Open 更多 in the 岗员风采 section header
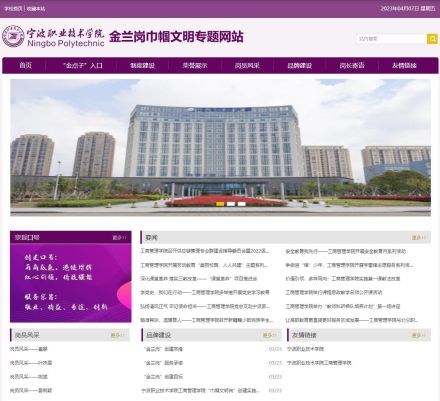This screenshot has width=440, height=401. click(118, 335)
